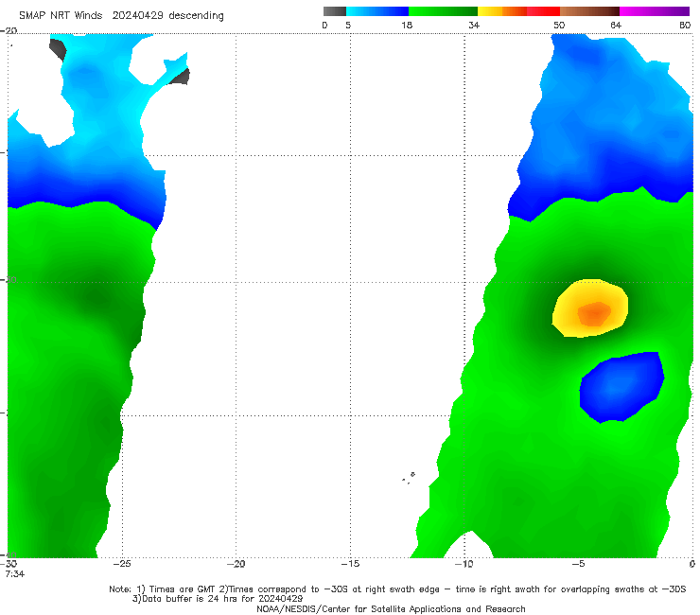Click the colorbar label '34'
The height and width of the screenshot is (615, 700).
474,25
